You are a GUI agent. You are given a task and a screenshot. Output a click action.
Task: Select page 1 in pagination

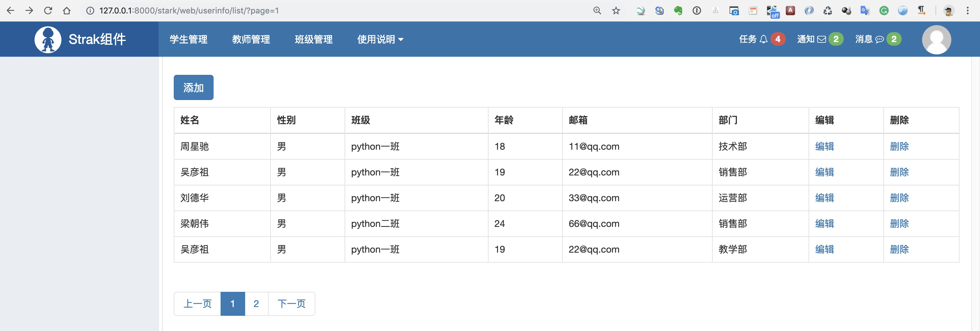point(233,304)
